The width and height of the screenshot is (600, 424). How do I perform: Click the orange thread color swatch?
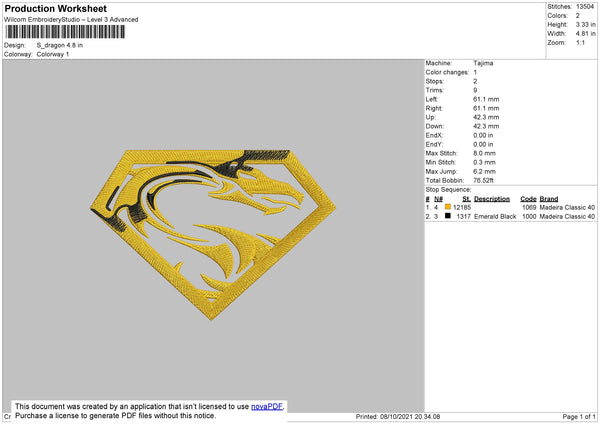(x=448, y=207)
